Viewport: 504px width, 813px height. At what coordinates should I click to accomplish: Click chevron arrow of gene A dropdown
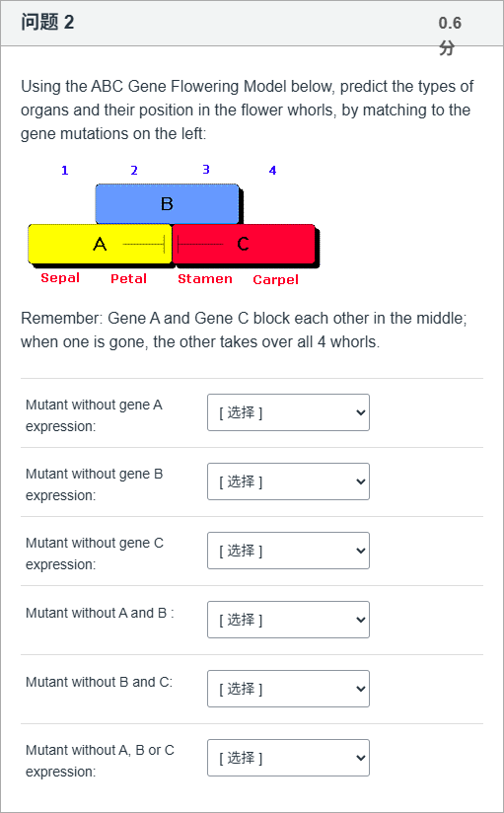click(x=361, y=412)
